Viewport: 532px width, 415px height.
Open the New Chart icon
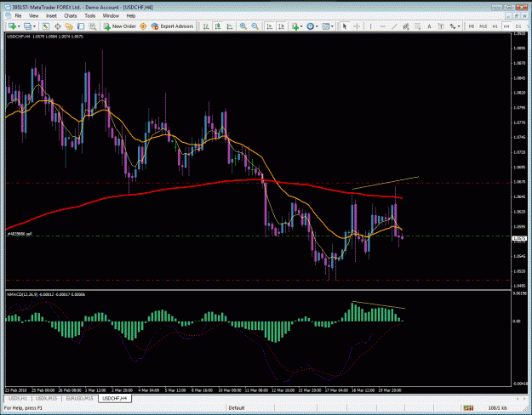coord(12,26)
